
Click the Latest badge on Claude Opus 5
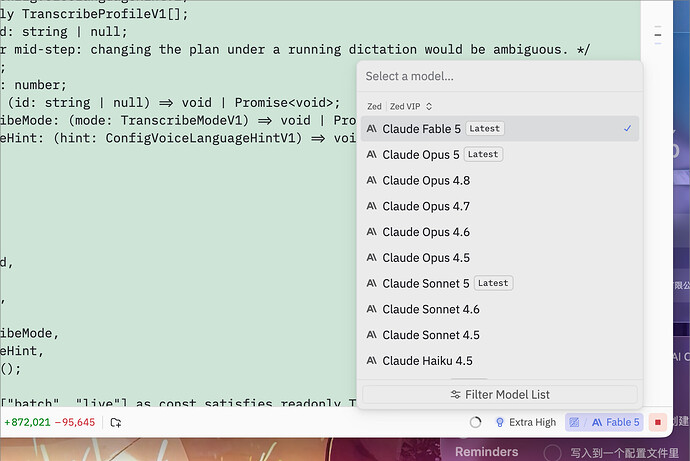(483, 154)
